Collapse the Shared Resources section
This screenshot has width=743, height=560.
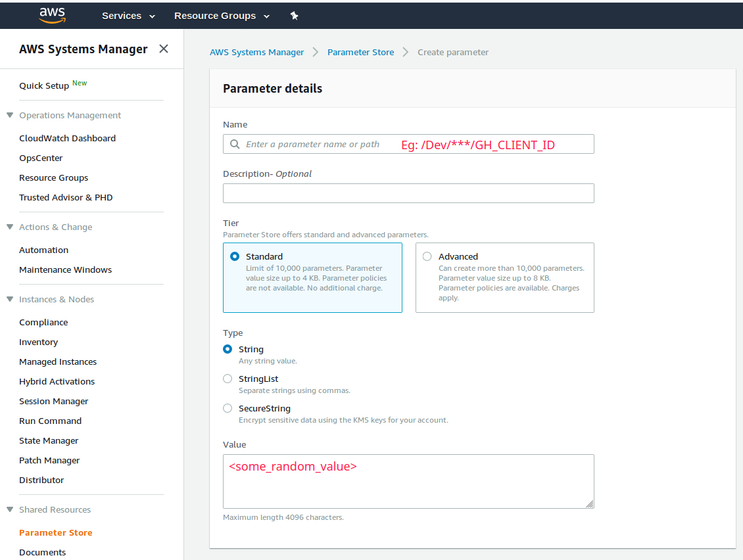point(9,509)
